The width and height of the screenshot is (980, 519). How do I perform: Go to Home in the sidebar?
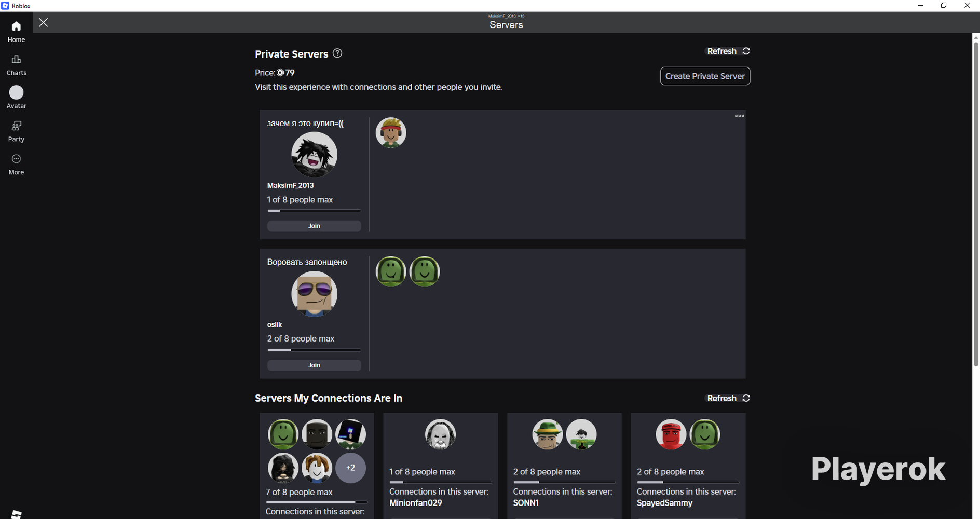[x=16, y=32]
